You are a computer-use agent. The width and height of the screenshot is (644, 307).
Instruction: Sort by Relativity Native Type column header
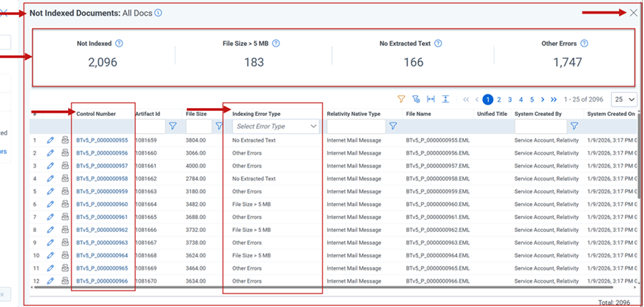tap(353, 114)
